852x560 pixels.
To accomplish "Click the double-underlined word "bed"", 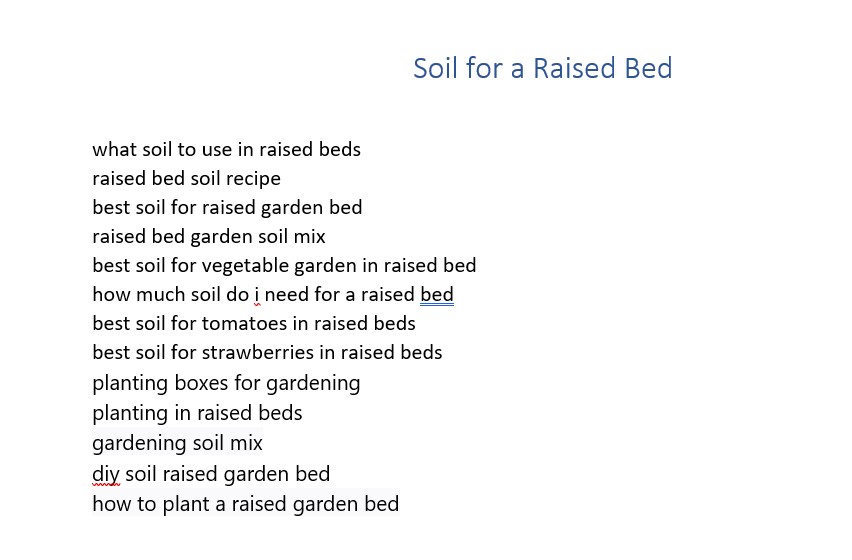I will click(437, 294).
